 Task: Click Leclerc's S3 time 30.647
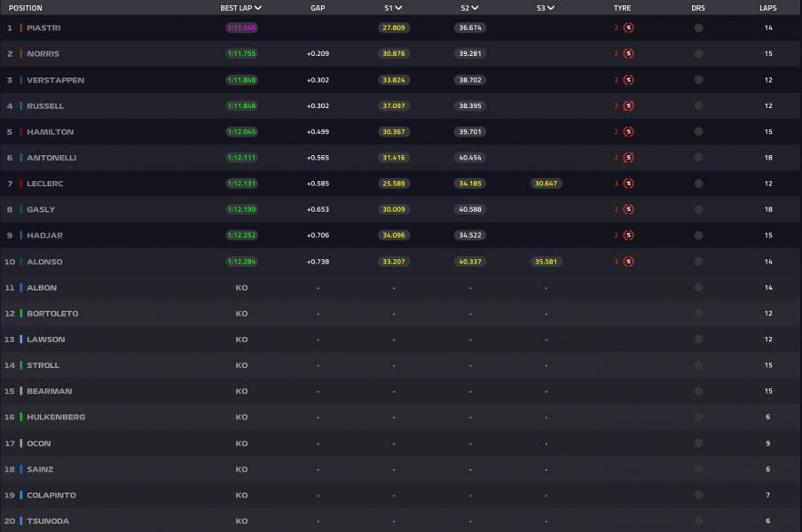[546, 184]
